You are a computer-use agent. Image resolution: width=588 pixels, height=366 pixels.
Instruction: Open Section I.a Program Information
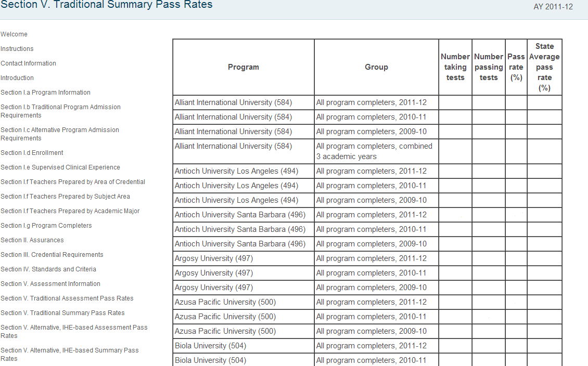coord(45,93)
